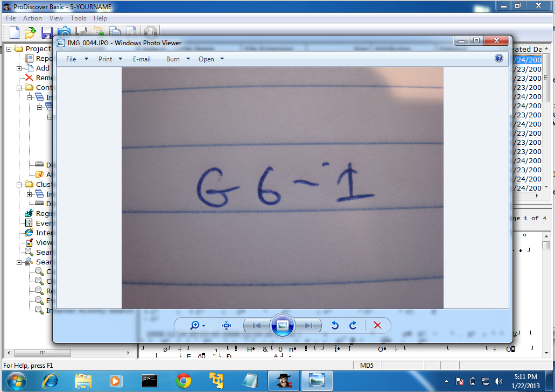The height and width of the screenshot is (392, 555).
Task: Click E-mail in Photo Viewer toolbar
Action: pos(142,59)
